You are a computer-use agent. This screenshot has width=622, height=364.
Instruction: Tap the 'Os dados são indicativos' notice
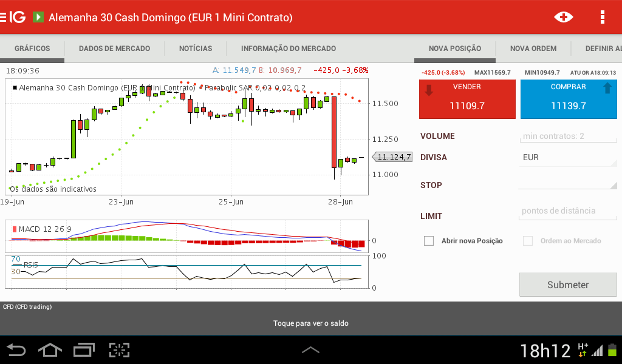53,189
